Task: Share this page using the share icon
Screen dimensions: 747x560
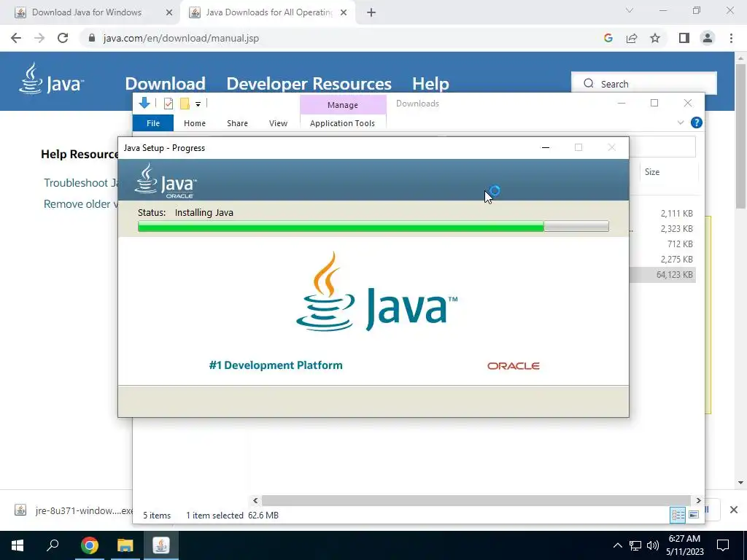Action: 632,38
